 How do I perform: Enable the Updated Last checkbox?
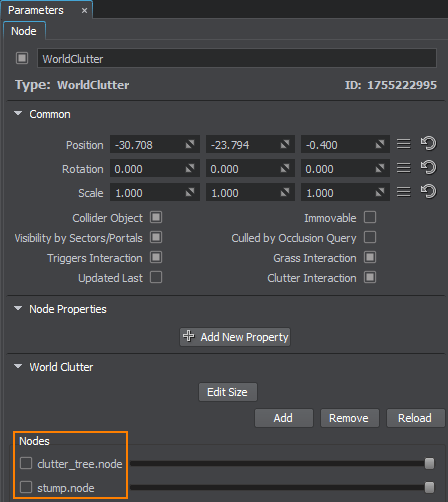pos(156,277)
